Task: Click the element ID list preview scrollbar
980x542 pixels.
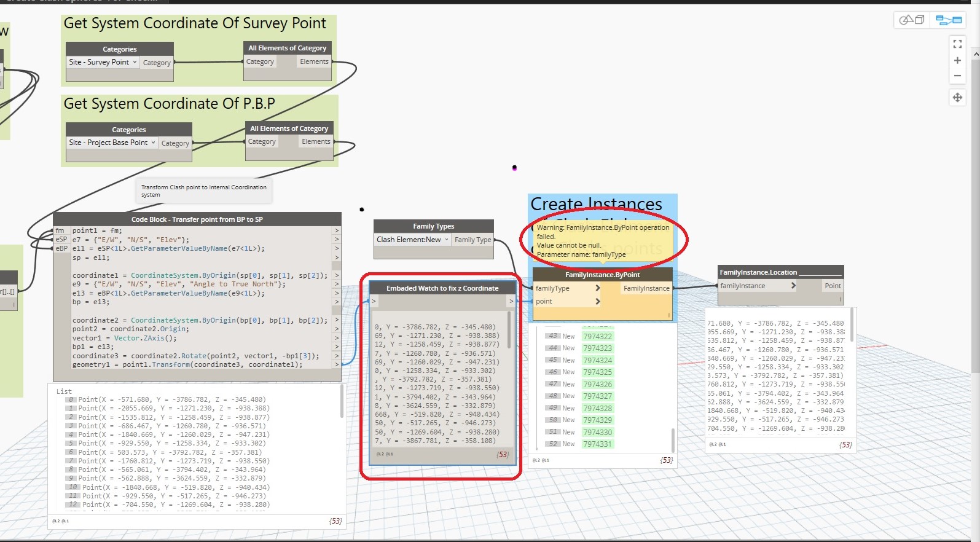Action: tap(673, 439)
